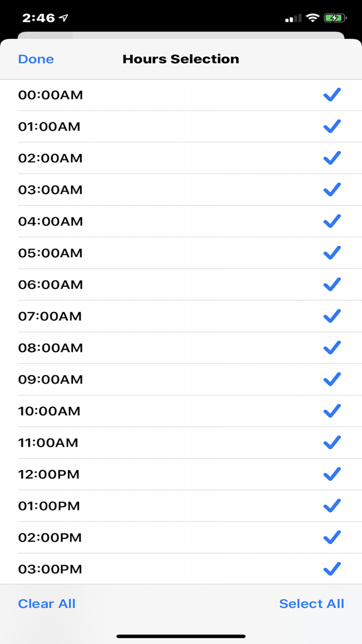The height and width of the screenshot is (644, 362).
Task: Uncheck the 12:00PM hour
Action: tap(331, 474)
